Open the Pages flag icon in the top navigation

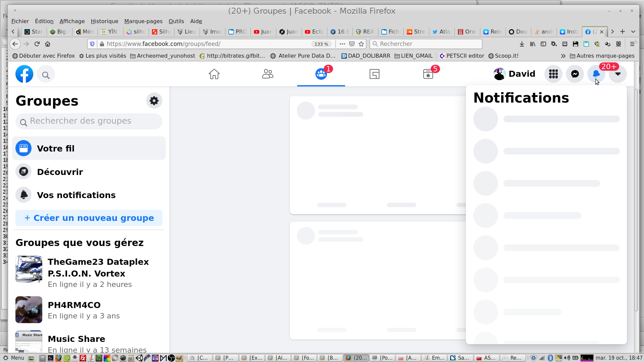374,74
